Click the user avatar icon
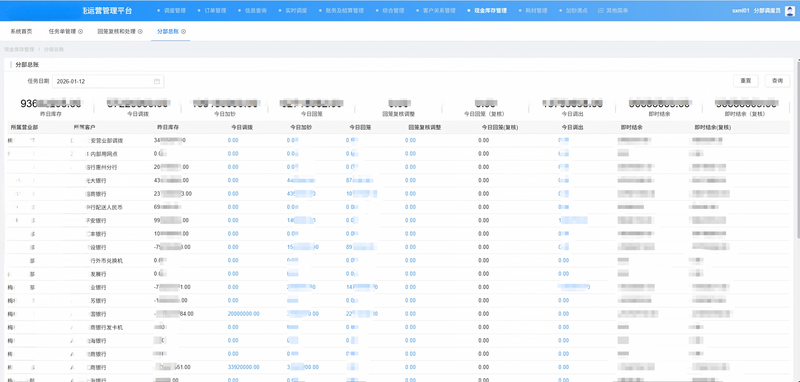Viewport: 800px width, 382px height. pyautogui.click(x=789, y=10)
